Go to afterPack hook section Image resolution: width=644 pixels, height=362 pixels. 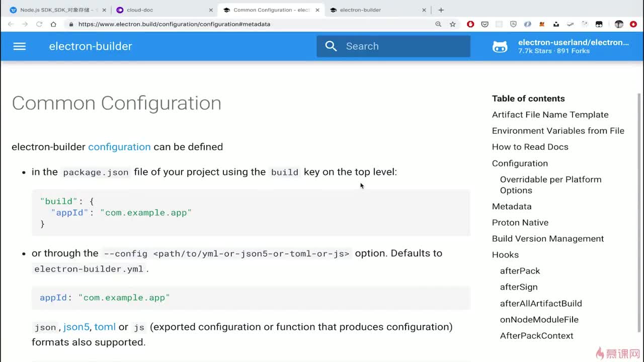point(520,270)
